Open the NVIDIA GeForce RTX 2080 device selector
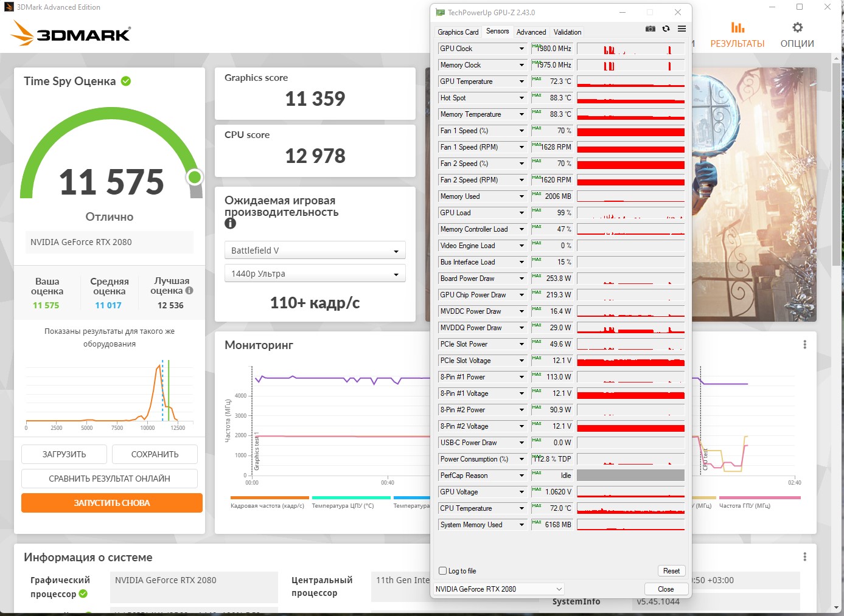Viewport: 844px width, 616px height. point(498,589)
